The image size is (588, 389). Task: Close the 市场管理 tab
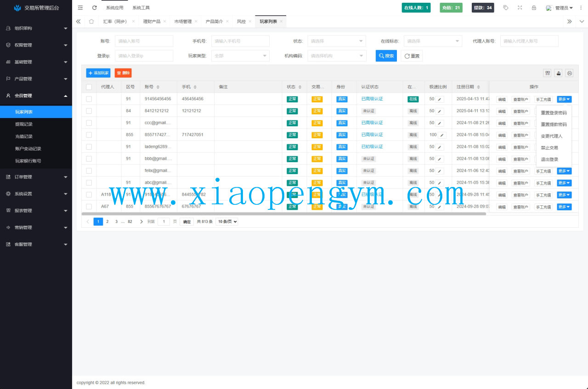(x=196, y=21)
